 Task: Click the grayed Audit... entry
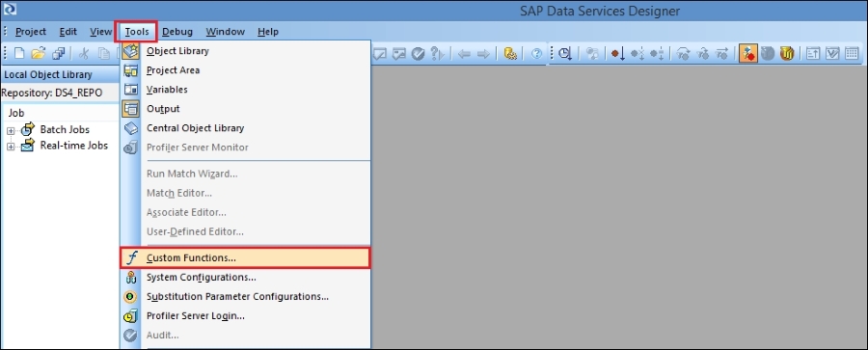pyautogui.click(x=245, y=336)
